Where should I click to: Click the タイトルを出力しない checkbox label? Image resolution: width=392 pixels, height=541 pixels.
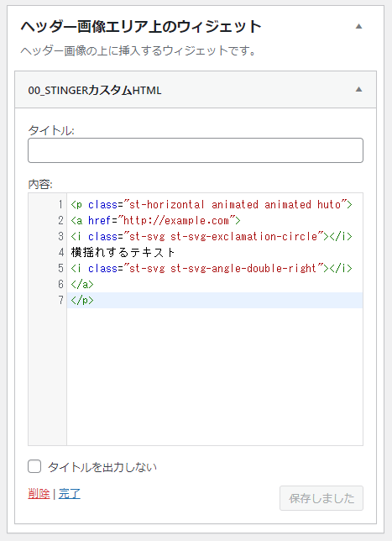tap(102, 467)
